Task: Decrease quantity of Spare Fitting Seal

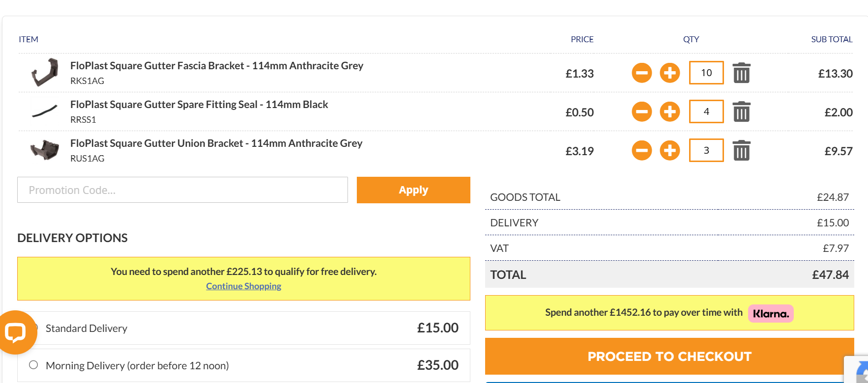Action: click(641, 112)
